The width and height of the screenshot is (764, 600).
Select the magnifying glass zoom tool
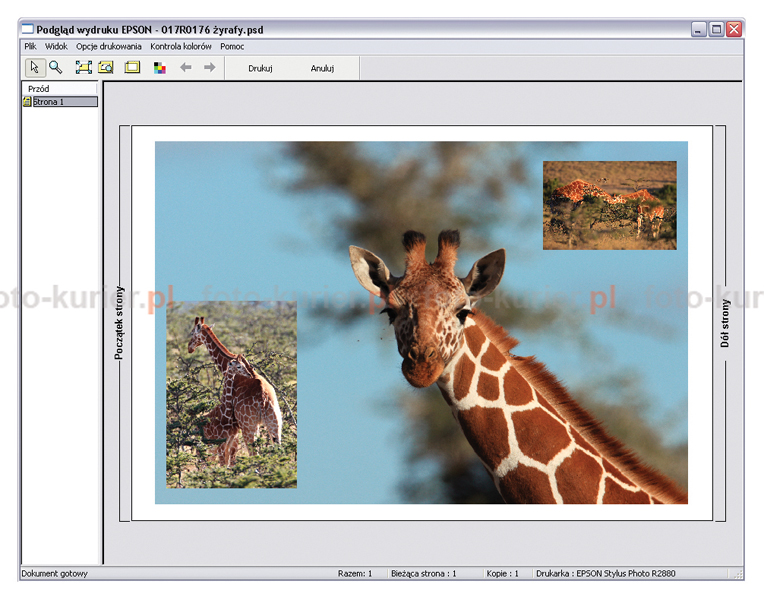click(x=56, y=68)
